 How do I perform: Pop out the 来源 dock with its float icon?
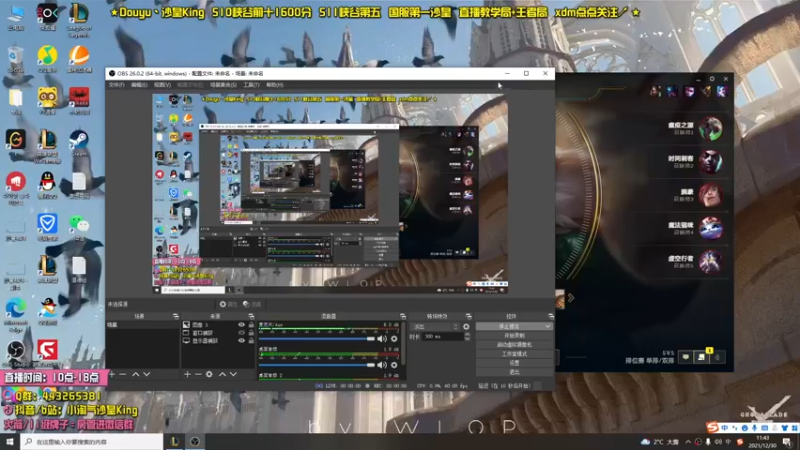click(x=251, y=316)
